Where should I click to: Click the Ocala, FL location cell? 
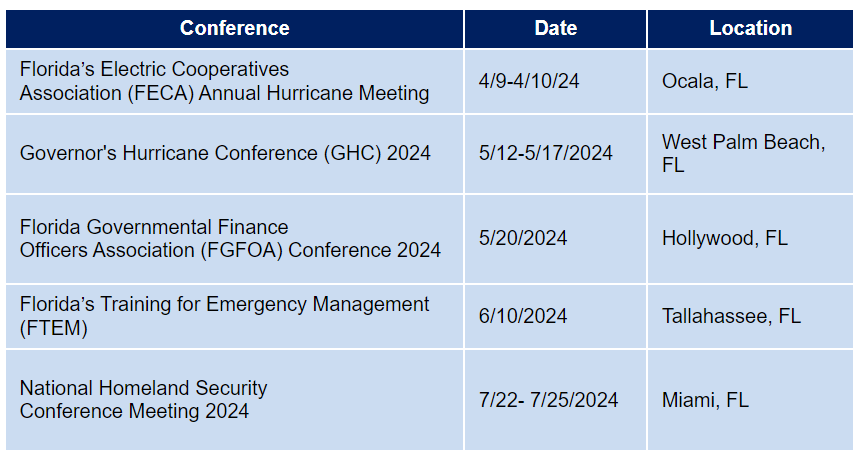(x=704, y=81)
